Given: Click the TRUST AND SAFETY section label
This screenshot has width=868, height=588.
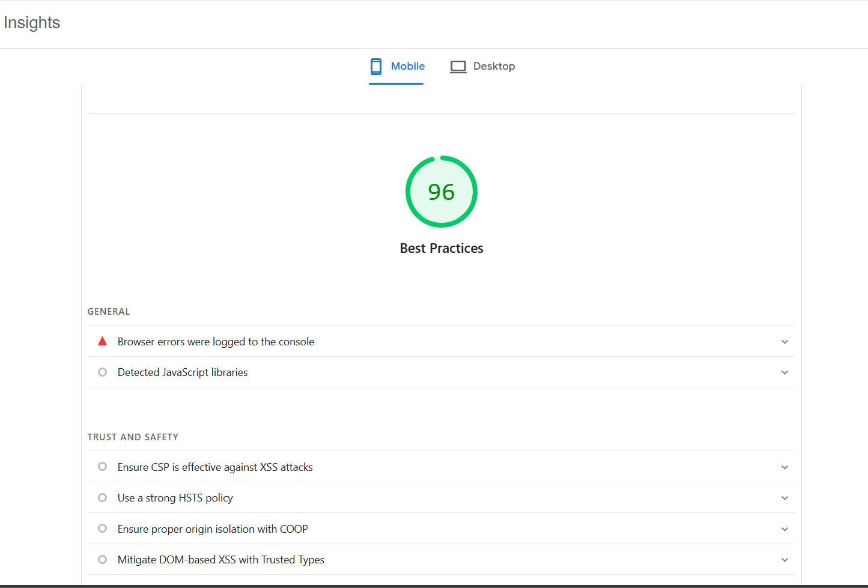Looking at the screenshot, I should [x=133, y=437].
